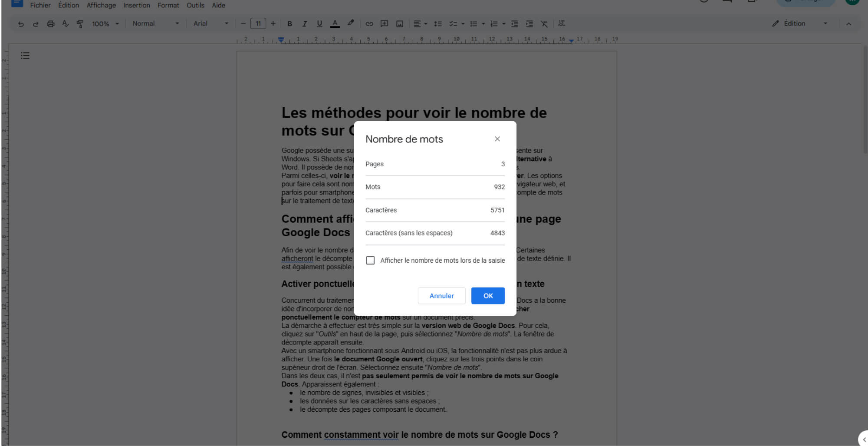Clear formatting from selected text
868x446 pixels.
coord(544,24)
